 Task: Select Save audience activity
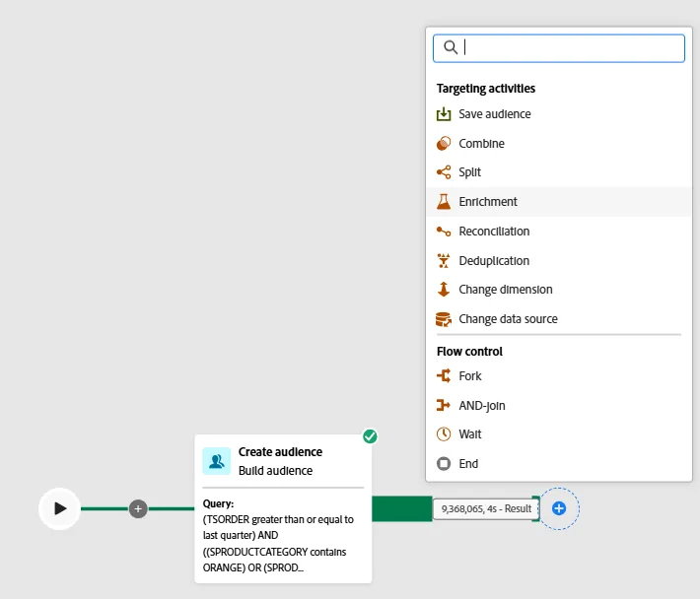[558, 114]
